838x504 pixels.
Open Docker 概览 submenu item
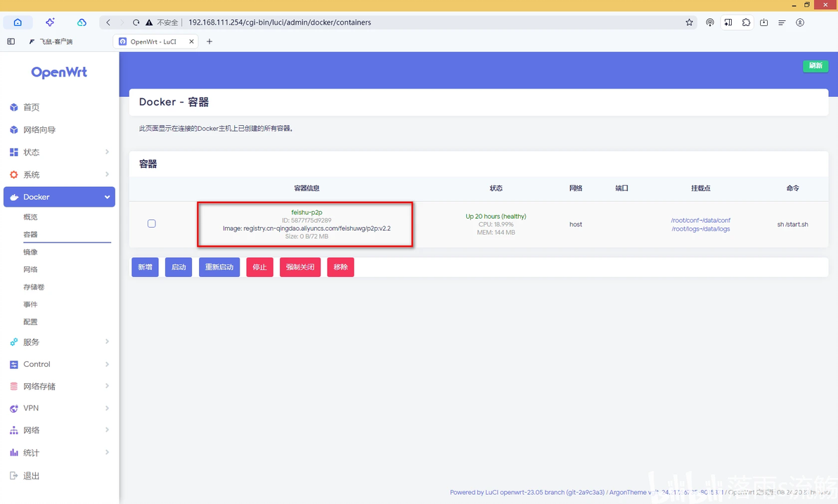click(30, 217)
